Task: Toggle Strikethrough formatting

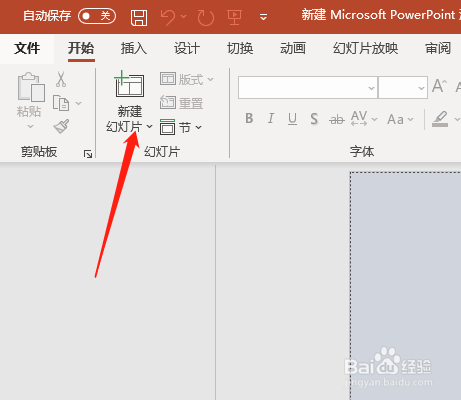Action: [337, 119]
